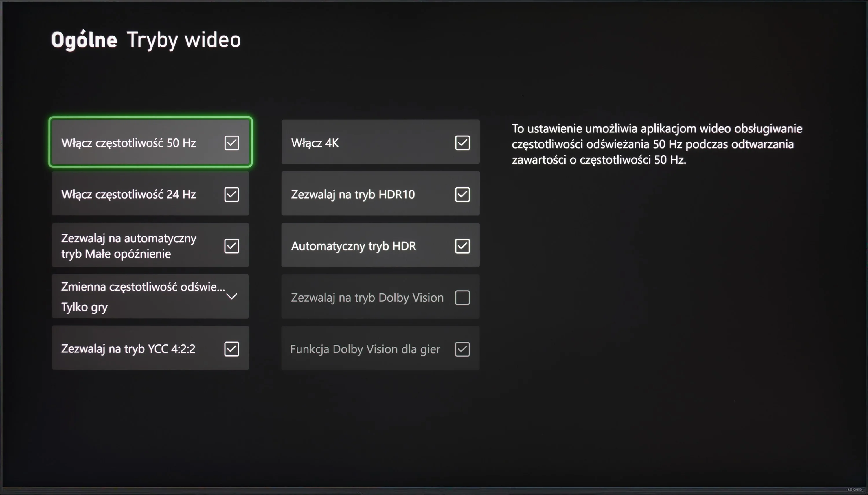Image resolution: width=868 pixels, height=495 pixels.
Task: Go back to the Ogólne section
Action: pos(84,40)
